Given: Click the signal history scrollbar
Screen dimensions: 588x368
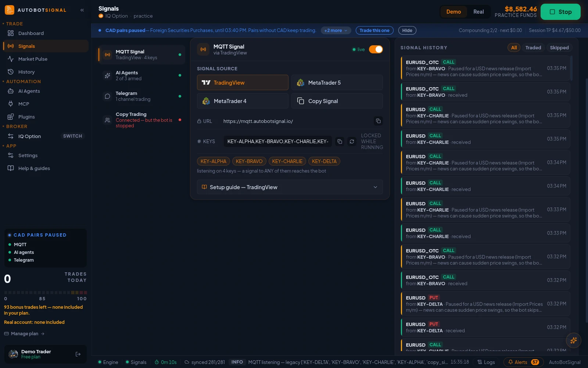Looking at the screenshot, I should tap(571, 68).
